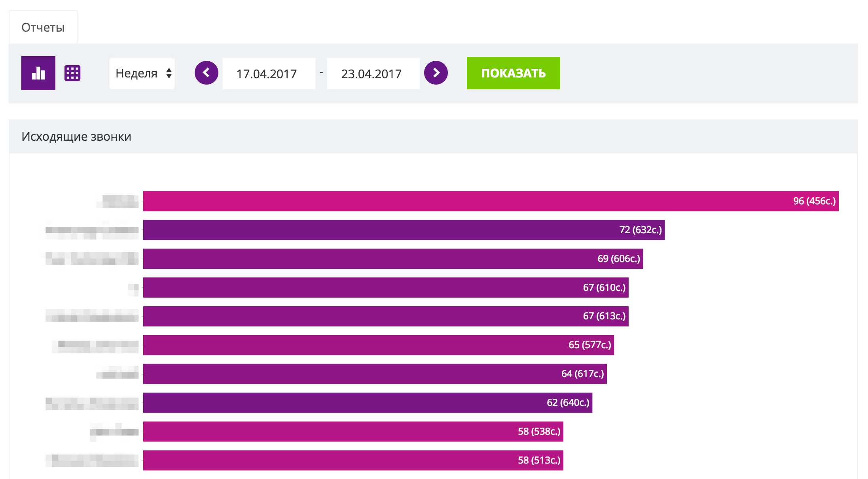Switch to bar chart view
Viewport: 868px width, 479px height.
[38, 73]
